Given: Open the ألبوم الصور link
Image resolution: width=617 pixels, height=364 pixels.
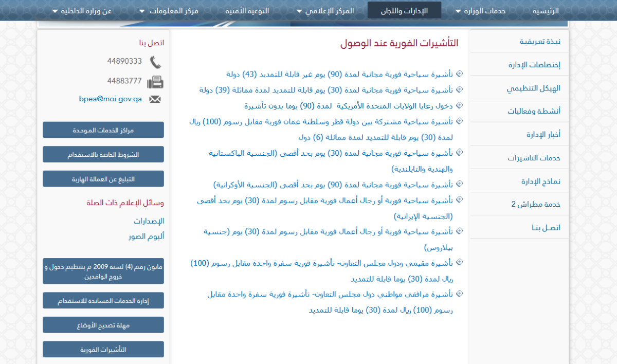Looking at the screenshot, I should [x=146, y=236].
